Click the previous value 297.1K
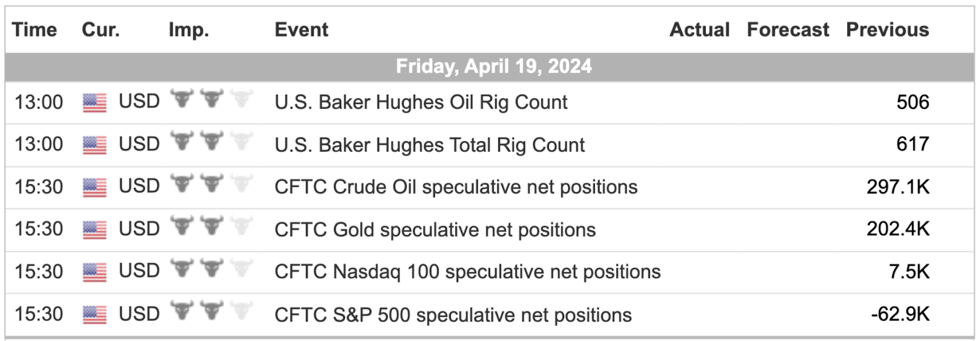Viewport: 980px width, 341px height. click(x=898, y=187)
